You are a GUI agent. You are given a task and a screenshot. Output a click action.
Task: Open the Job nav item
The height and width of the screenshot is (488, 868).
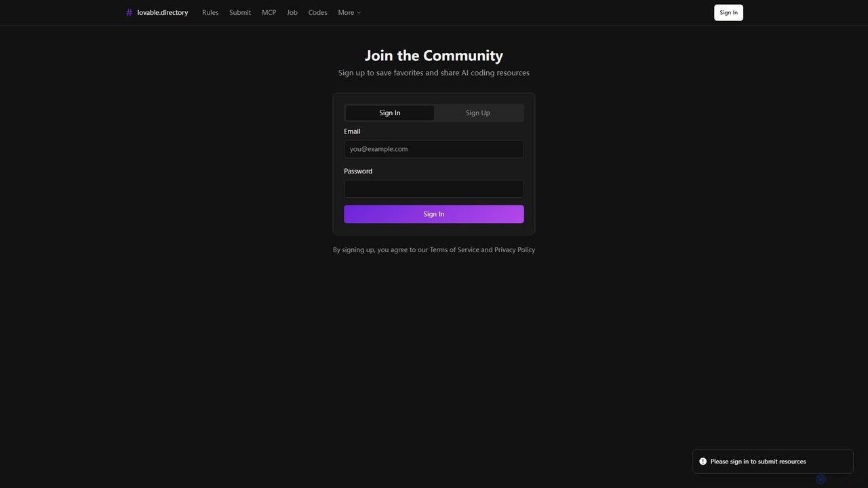pos(292,13)
